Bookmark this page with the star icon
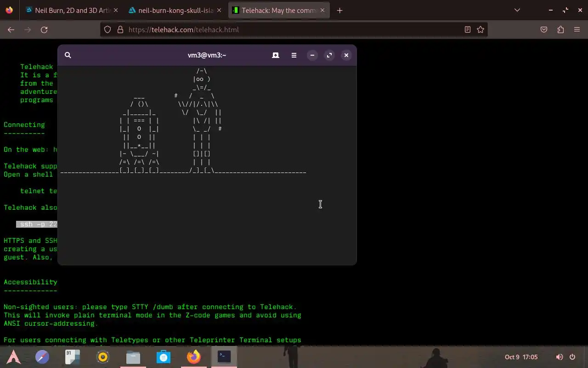The width and height of the screenshot is (588, 368). (481, 29)
